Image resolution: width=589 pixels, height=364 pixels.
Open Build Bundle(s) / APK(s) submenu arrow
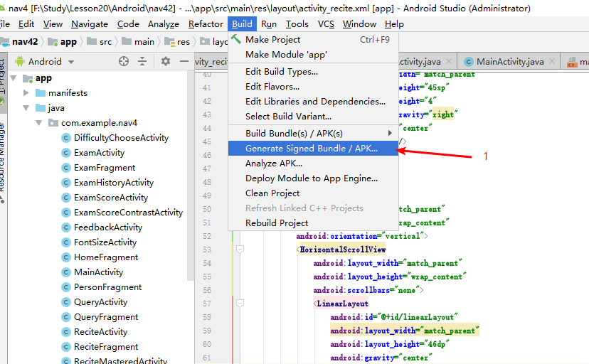(390, 133)
